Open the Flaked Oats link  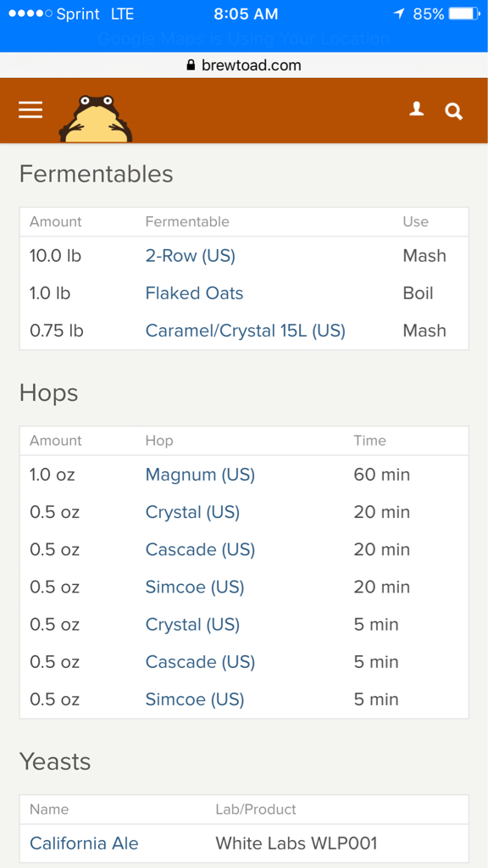click(194, 292)
